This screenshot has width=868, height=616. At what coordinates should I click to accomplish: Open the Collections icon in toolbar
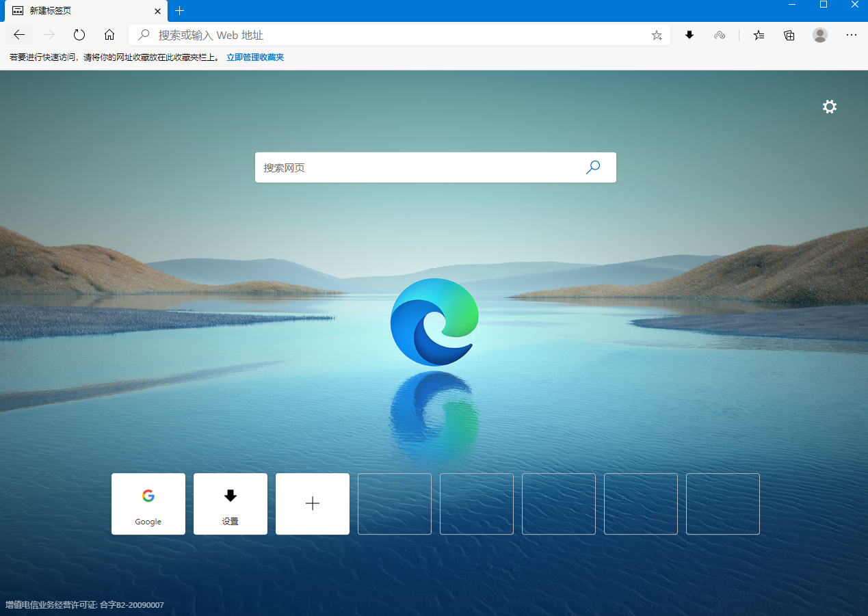tap(789, 35)
